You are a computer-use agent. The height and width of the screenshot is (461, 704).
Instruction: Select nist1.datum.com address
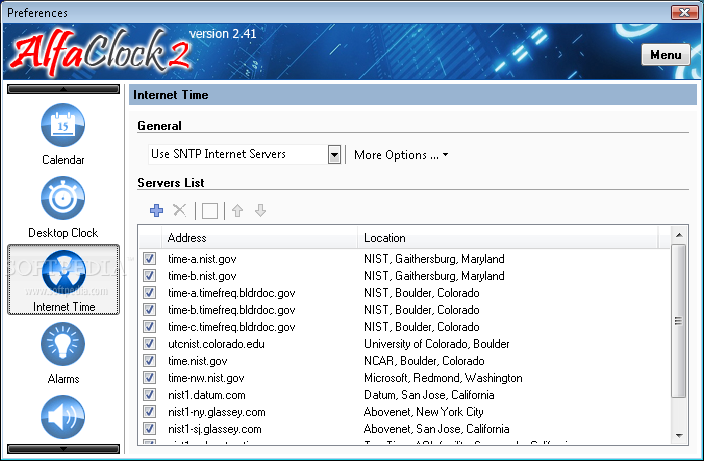207,395
